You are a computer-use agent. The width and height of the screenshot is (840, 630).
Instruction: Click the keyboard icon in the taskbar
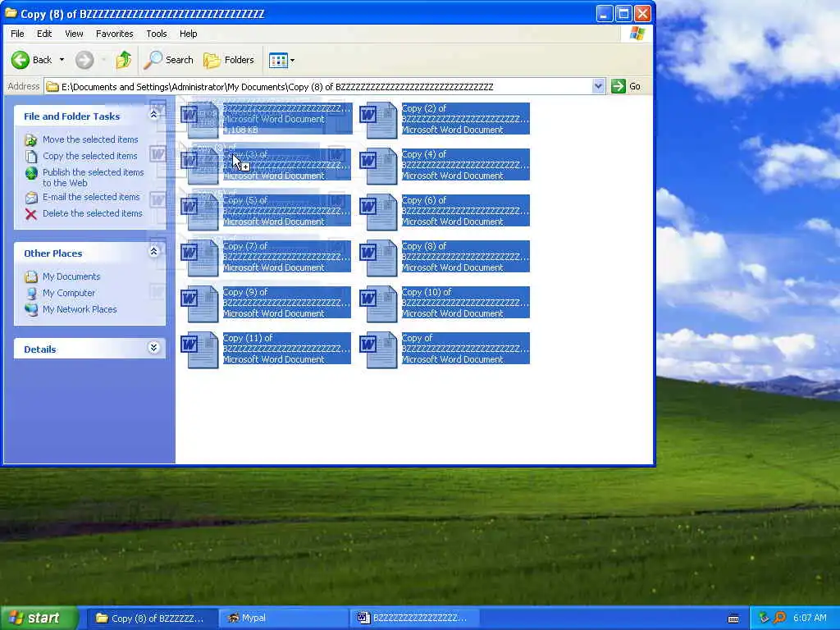coord(733,619)
